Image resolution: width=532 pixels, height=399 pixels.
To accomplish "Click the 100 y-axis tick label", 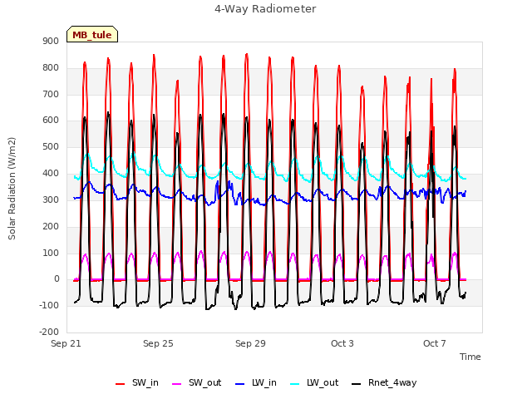I will pos(51,253).
